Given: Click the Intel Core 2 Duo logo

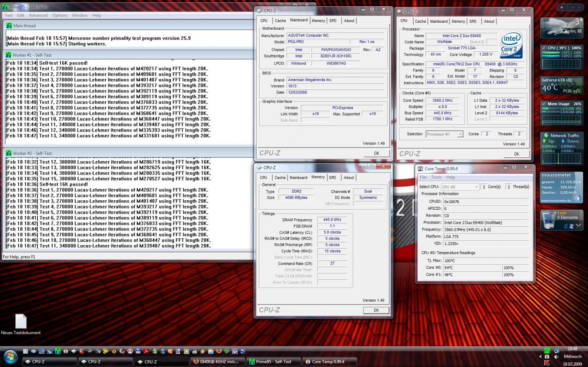Looking at the screenshot, I should [511, 45].
